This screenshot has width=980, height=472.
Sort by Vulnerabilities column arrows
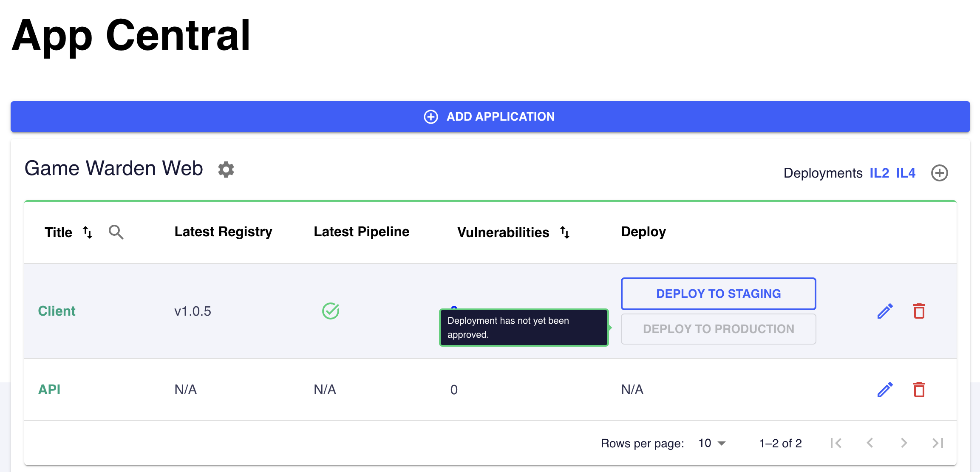tap(565, 232)
